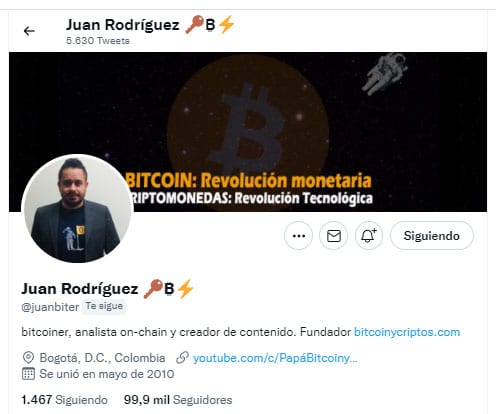Go back using the left arrow icon
The image size is (496, 414).
pos(29,31)
